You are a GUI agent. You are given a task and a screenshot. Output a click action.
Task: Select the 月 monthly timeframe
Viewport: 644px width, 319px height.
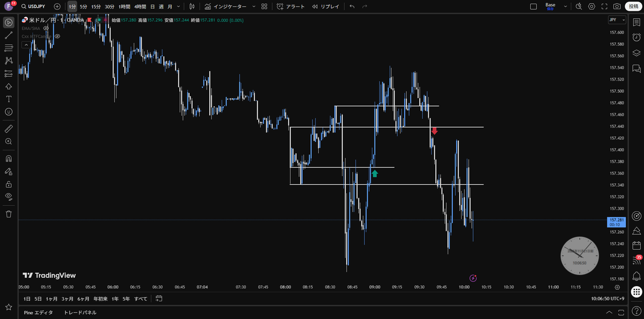click(170, 6)
